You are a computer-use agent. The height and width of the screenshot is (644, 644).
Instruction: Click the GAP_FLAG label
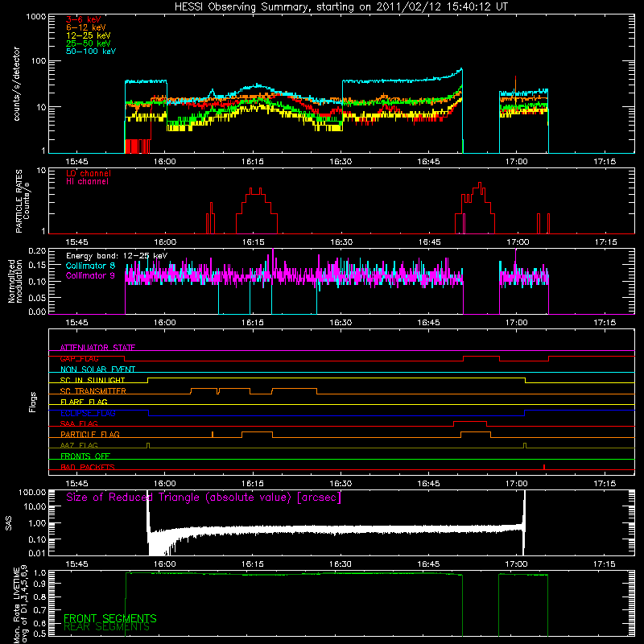[x=79, y=358]
